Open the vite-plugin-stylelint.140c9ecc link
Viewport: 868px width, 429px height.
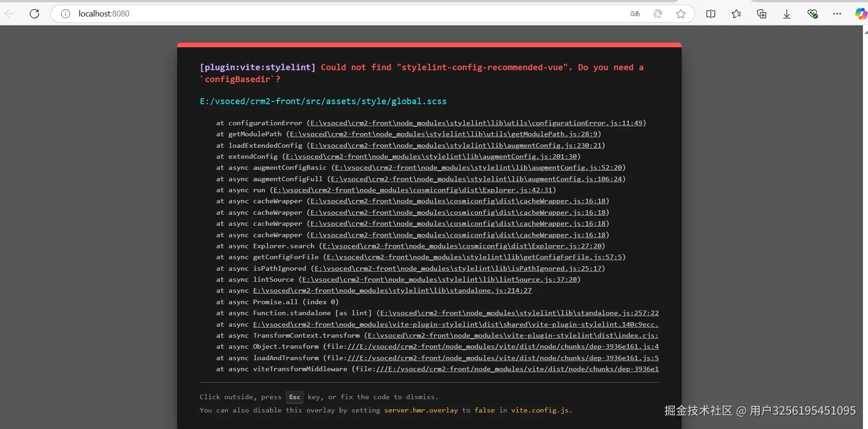pos(456,324)
